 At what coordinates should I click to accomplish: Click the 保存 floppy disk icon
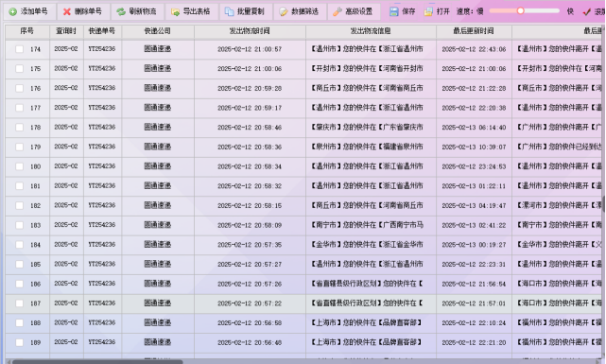393,11
